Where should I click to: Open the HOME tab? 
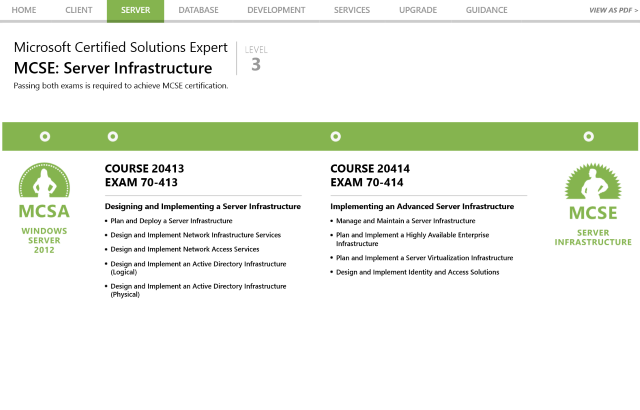(24, 10)
